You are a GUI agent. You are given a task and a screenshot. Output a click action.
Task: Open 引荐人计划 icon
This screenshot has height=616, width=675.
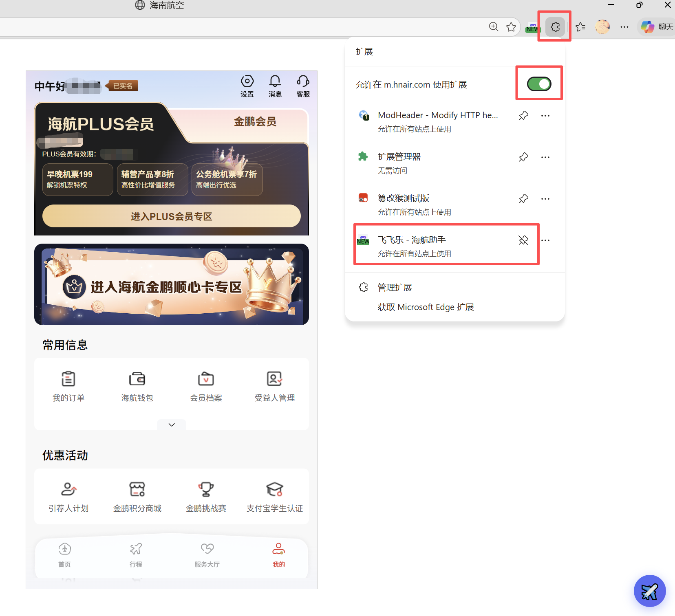[x=68, y=497]
